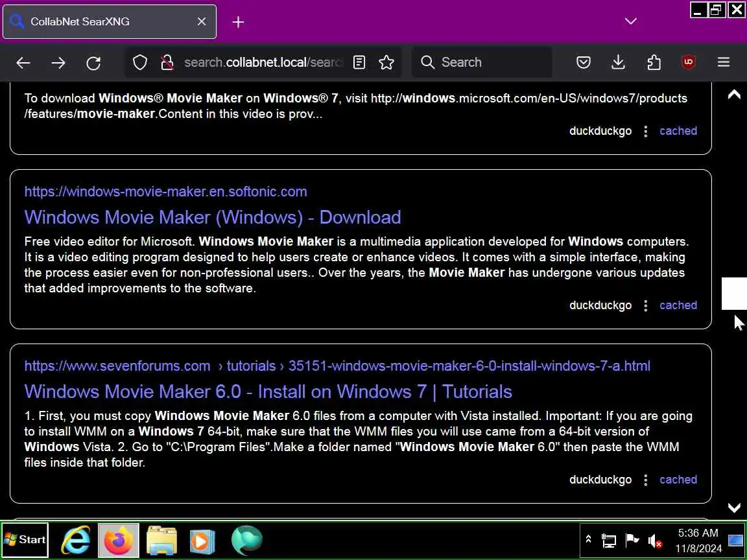
Task: Bookmark this page with star icon
Action: 386,62
